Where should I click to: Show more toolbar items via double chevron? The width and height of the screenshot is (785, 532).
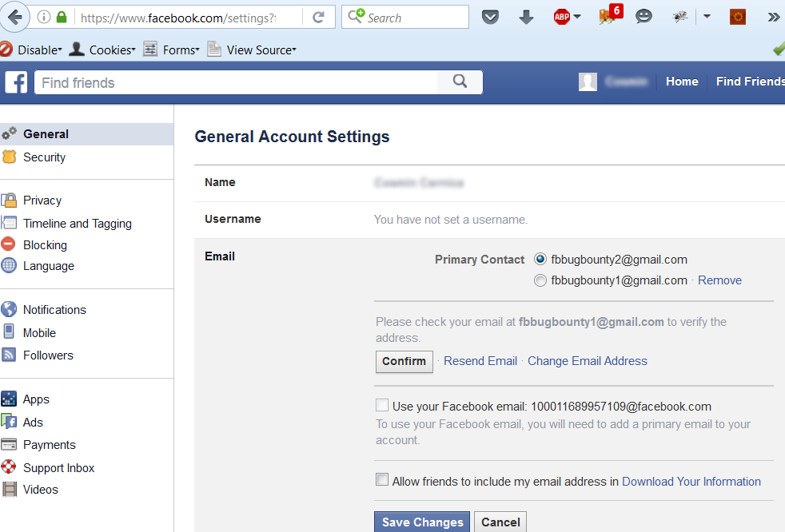click(x=774, y=18)
